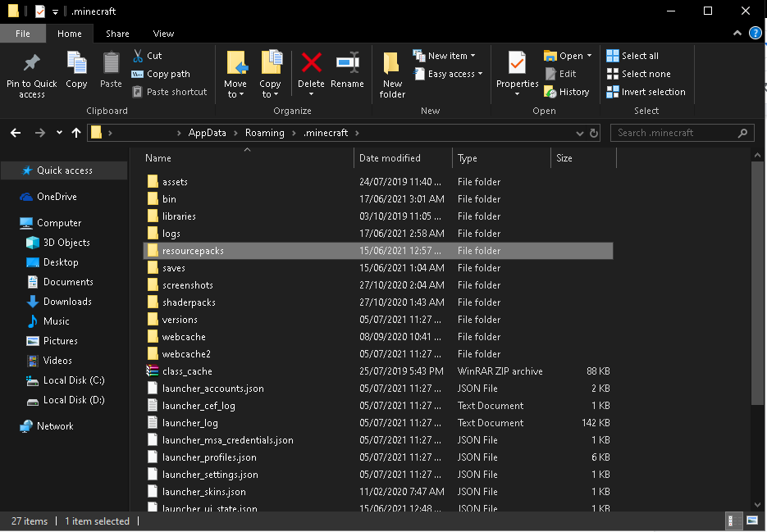
Task: Click the Search .minecraft field
Action: click(x=683, y=133)
